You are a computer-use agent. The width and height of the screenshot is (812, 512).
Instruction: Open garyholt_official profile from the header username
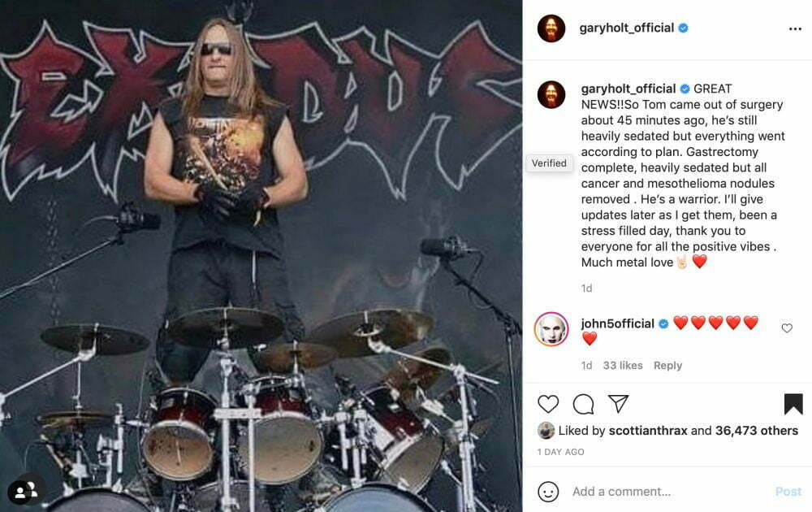pos(627,28)
